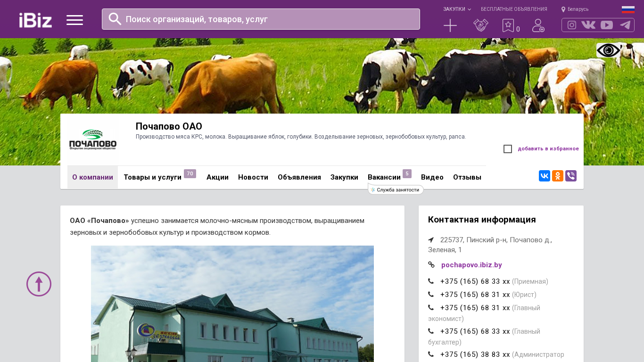Share company page on VK
Viewport: 644px width, 362px height.
click(545, 176)
